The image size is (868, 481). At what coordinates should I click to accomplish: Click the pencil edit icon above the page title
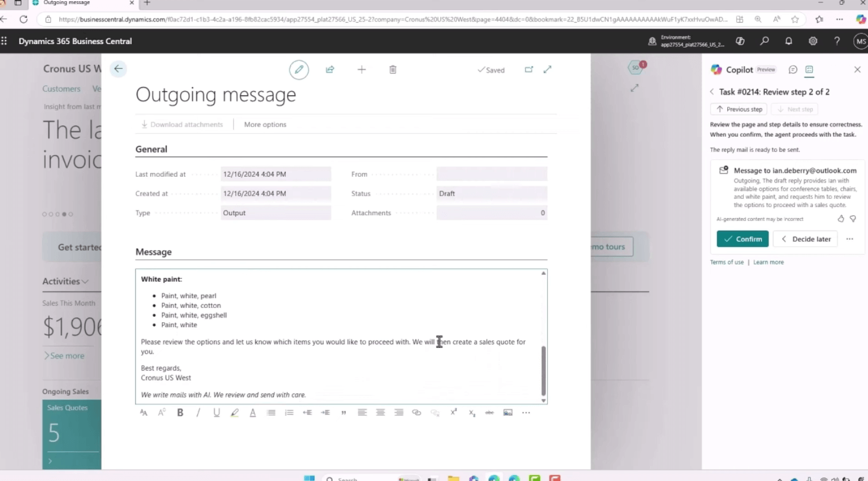(x=299, y=70)
